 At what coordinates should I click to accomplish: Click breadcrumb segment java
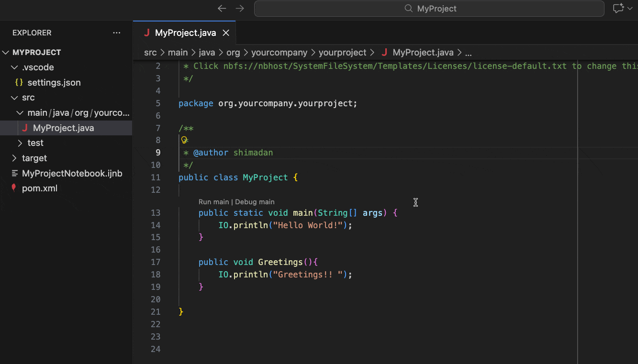click(x=207, y=53)
